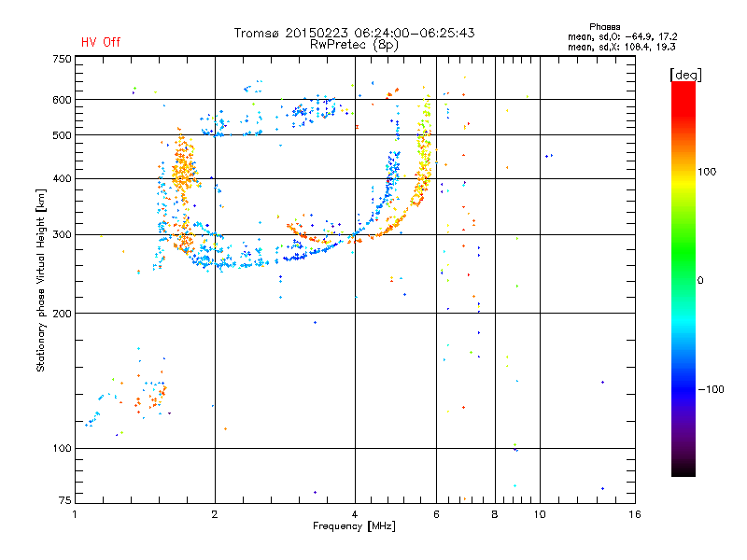Click the title 'Tromsø 20150223 06:24:00-06:25:43'
Image resolution: width=747 pixels, height=560 pixels.
tap(355, 33)
